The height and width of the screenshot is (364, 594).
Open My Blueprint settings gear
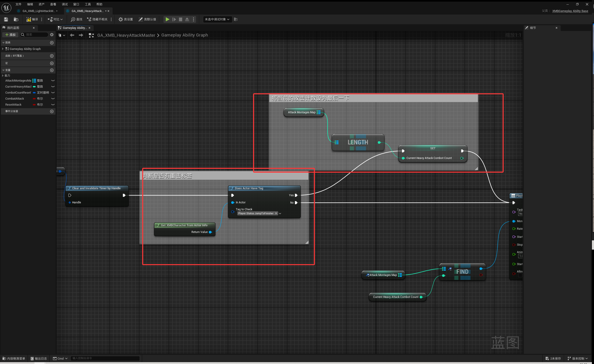pyautogui.click(x=52, y=35)
